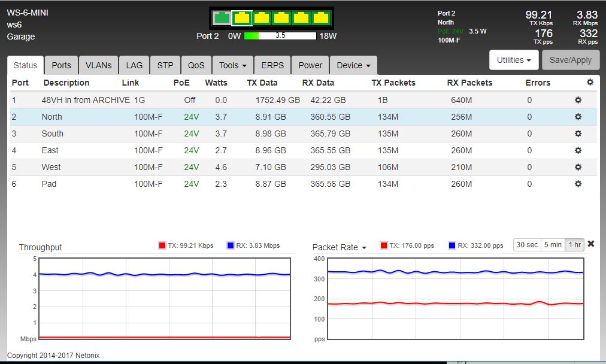
Task: Open the Device dropdown menu
Action: pos(353,65)
